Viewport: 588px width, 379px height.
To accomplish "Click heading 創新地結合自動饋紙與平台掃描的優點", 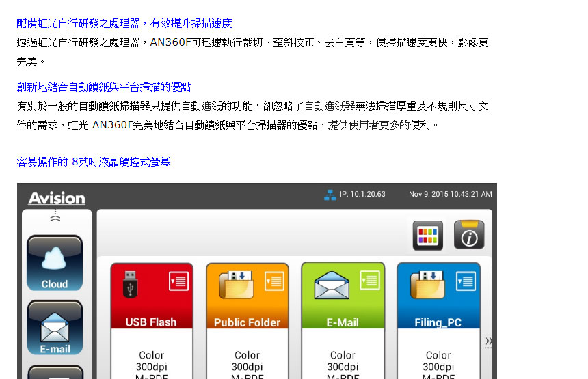I will [x=104, y=87].
